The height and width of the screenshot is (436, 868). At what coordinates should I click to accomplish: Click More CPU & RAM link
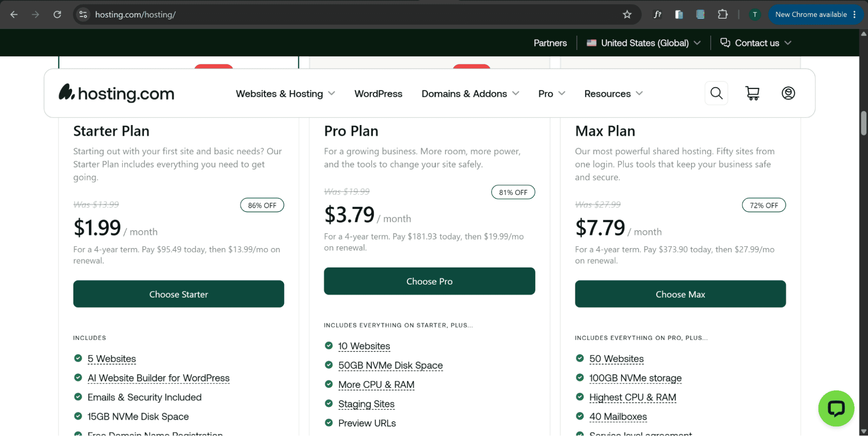coord(376,384)
